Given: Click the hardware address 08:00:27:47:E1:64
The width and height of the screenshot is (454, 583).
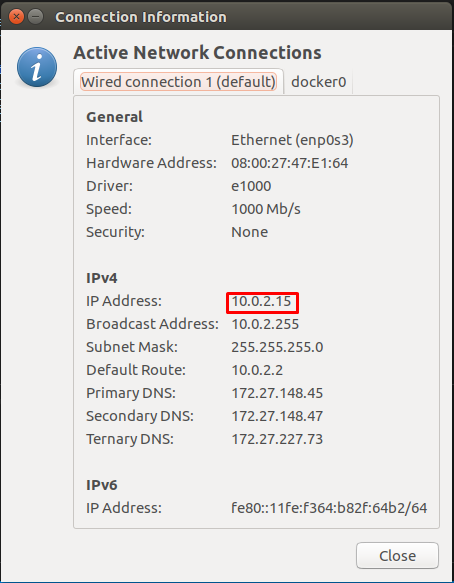Looking at the screenshot, I should click(290, 163).
